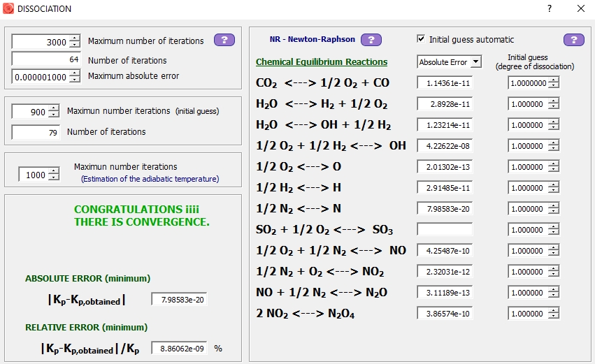Image resolution: width=595 pixels, height=364 pixels.
Task: Toggle the Initial guess automatic checkbox
Action: [x=421, y=39]
